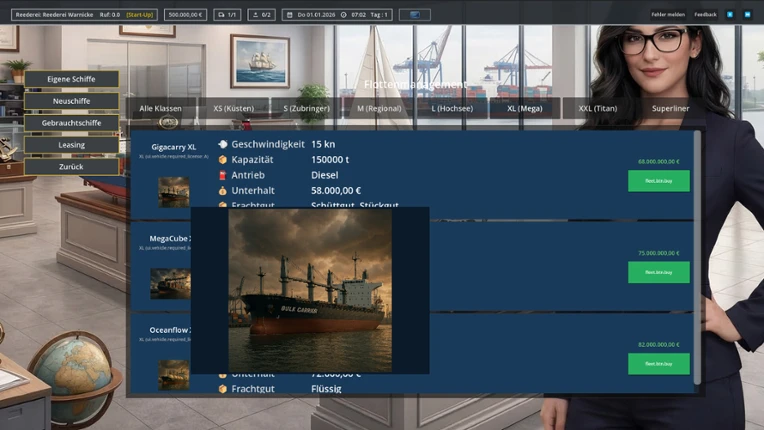Click the 500.000,00 € balance display
Screen dimensions: 764x430
185,15
